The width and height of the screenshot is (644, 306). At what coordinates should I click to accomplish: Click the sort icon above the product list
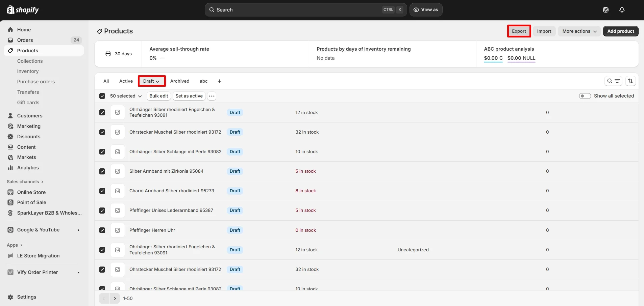point(631,81)
